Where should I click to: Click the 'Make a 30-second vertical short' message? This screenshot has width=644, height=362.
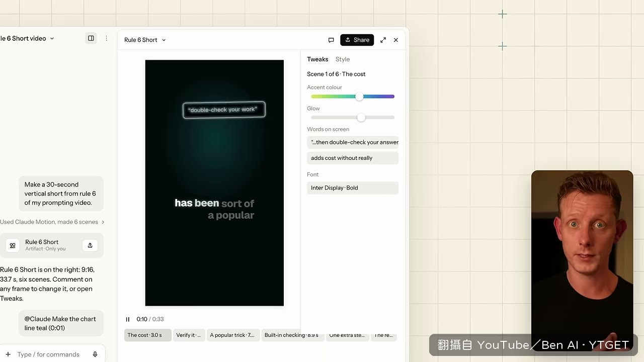61,194
